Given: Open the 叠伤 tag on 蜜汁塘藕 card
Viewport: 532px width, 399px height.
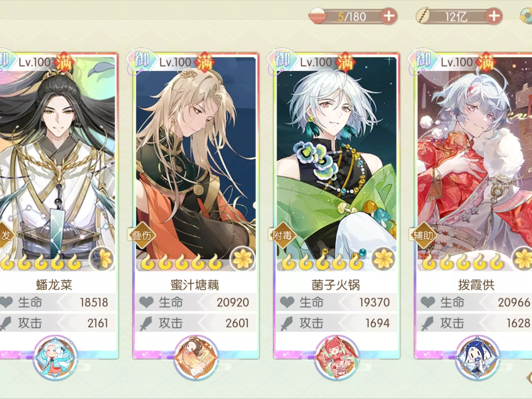Looking at the screenshot, I should click(142, 235).
